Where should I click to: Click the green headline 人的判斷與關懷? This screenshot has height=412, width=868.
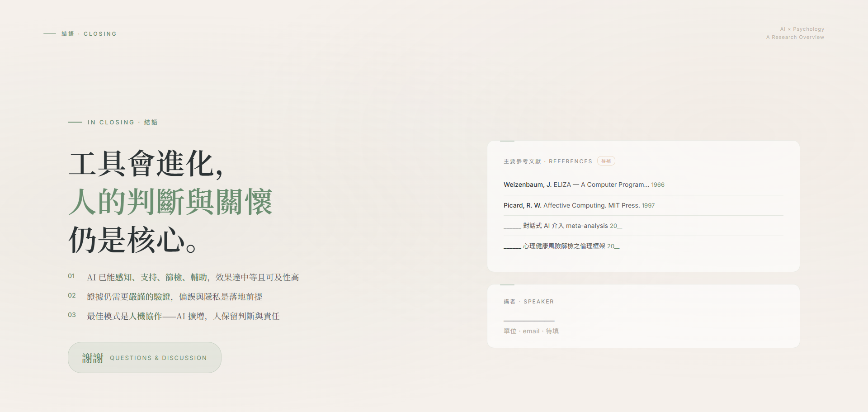point(170,202)
